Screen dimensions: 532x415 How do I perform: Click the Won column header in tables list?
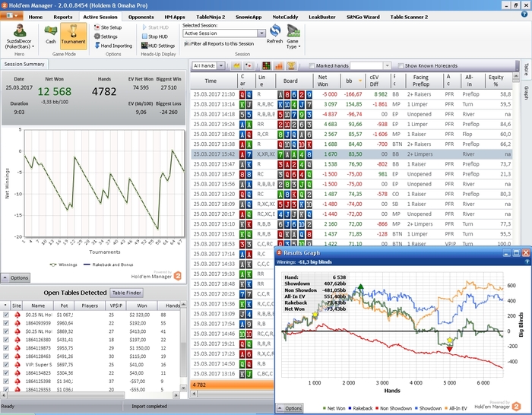(x=141, y=306)
